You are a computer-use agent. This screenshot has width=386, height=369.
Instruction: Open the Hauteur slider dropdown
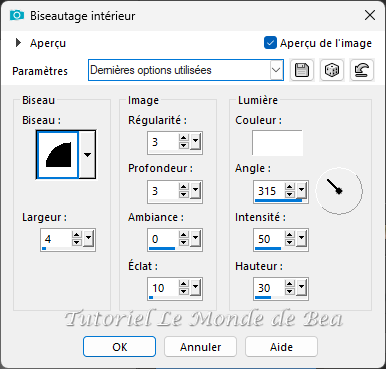301,288
